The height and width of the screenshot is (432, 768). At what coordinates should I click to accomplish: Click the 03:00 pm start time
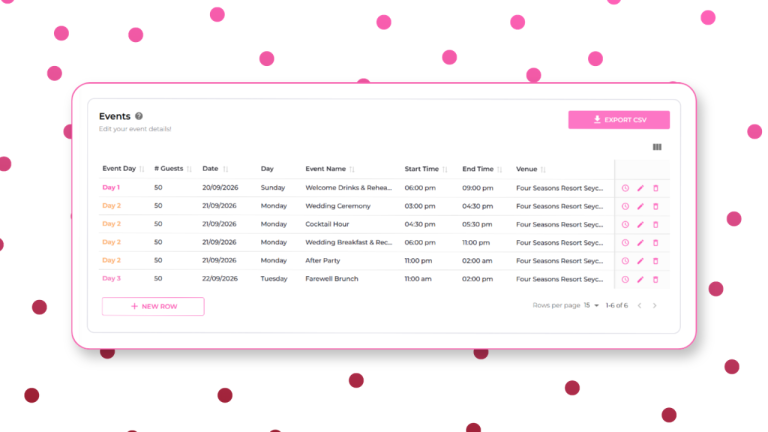click(420, 206)
